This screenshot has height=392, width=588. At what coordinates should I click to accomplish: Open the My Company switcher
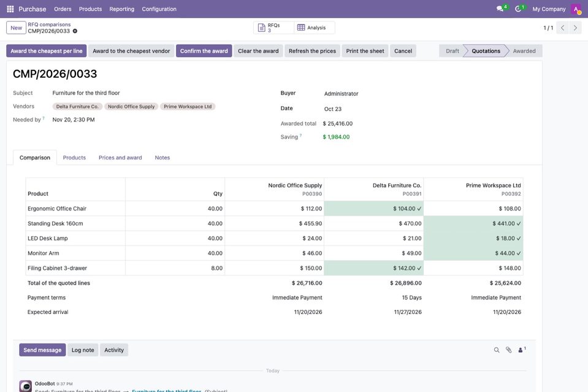[x=549, y=9]
